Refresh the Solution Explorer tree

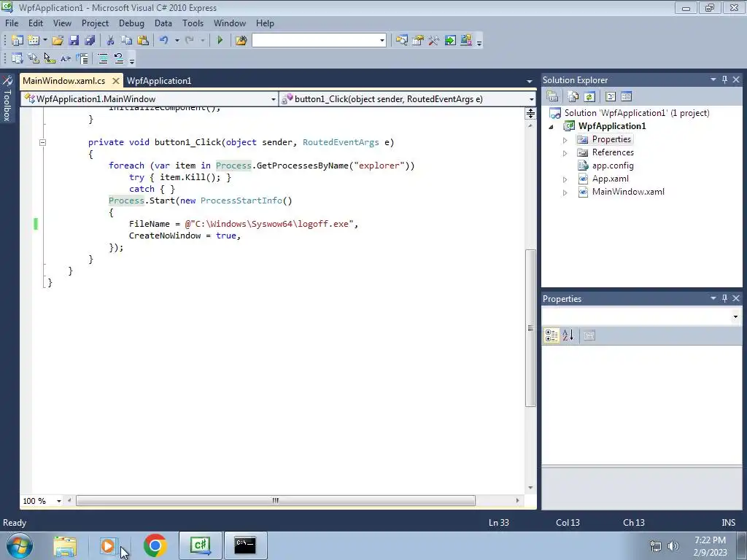589,97
